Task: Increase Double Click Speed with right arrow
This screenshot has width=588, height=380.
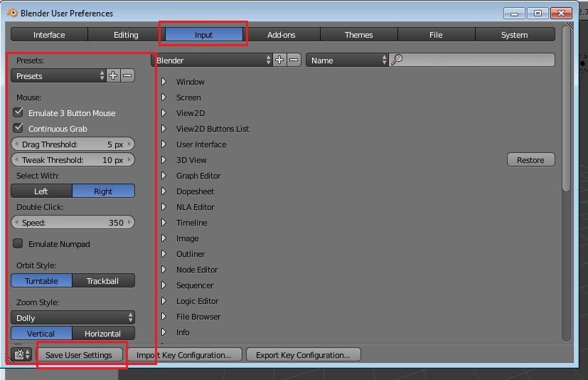Action: [x=129, y=222]
